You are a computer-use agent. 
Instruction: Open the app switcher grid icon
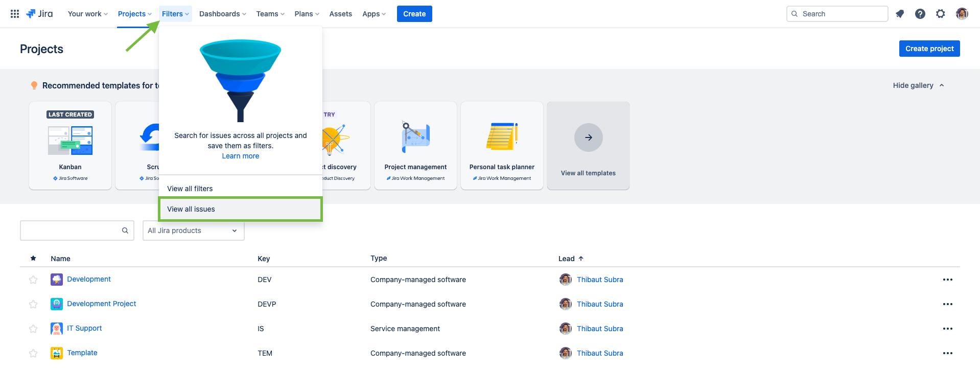[15, 14]
